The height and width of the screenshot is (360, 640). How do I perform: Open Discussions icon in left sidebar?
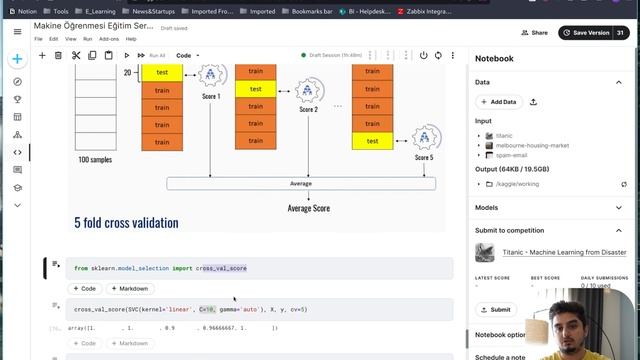tap(18, 170)
